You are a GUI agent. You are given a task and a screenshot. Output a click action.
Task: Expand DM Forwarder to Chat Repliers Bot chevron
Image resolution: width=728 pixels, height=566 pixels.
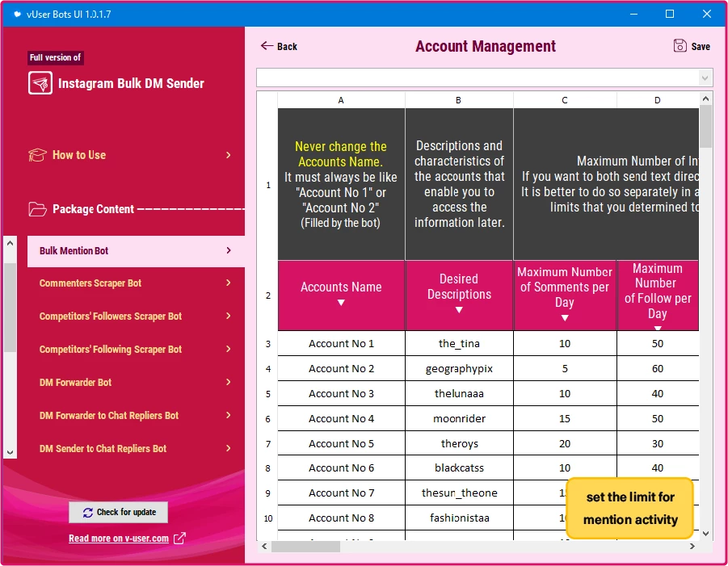click(x=229, y=415)
